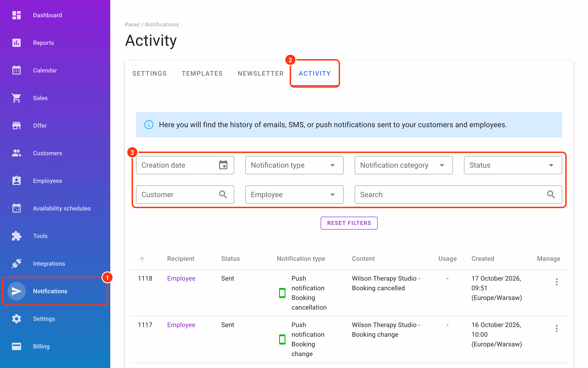
Task: Click the Notifications breadcrumb link
Action: (x=162, y=25)
